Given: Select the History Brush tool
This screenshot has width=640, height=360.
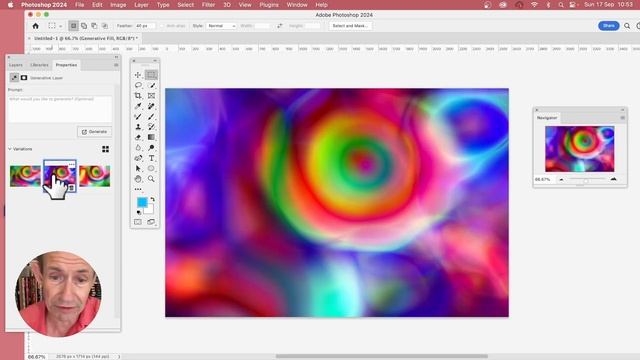Looking at the screenshot, I should coord(151,127).
